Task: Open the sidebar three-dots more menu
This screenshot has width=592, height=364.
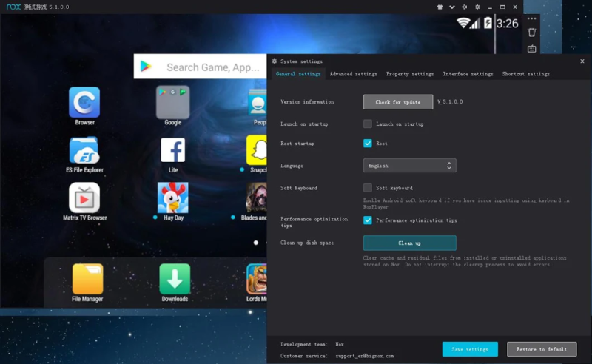Action: coord(531,18)
